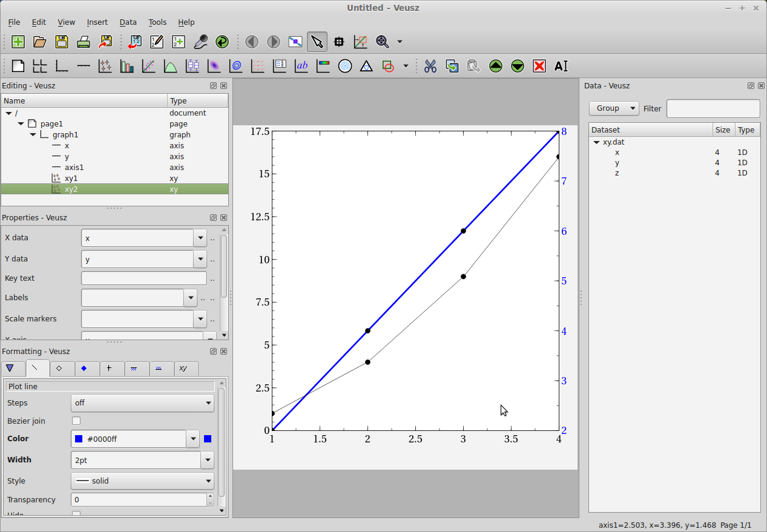This screenshot has height=532, width=767.
Task: Open the Data menu
Action: tap(128, 22)
